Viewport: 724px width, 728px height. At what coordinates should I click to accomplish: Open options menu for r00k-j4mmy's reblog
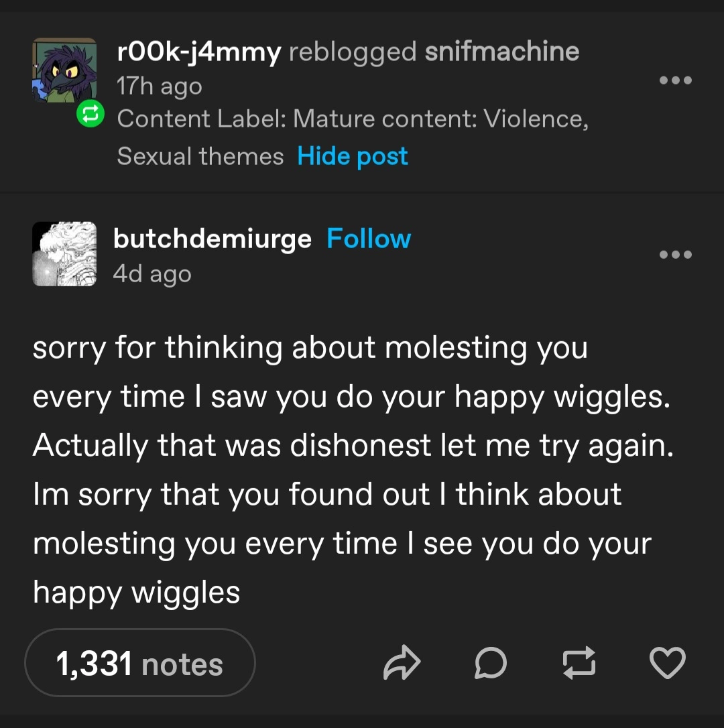point(675,80)
